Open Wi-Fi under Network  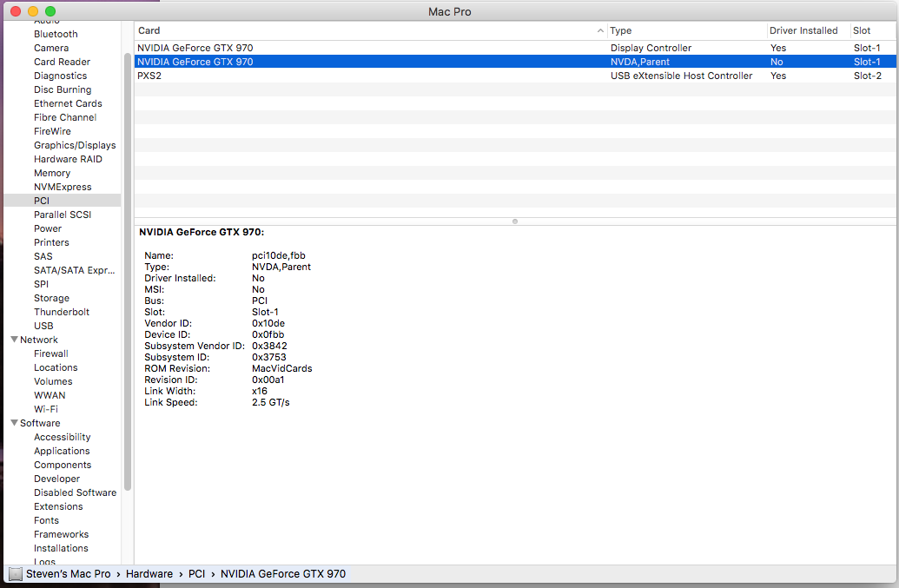pyautogui.click(x=46, y=409)
